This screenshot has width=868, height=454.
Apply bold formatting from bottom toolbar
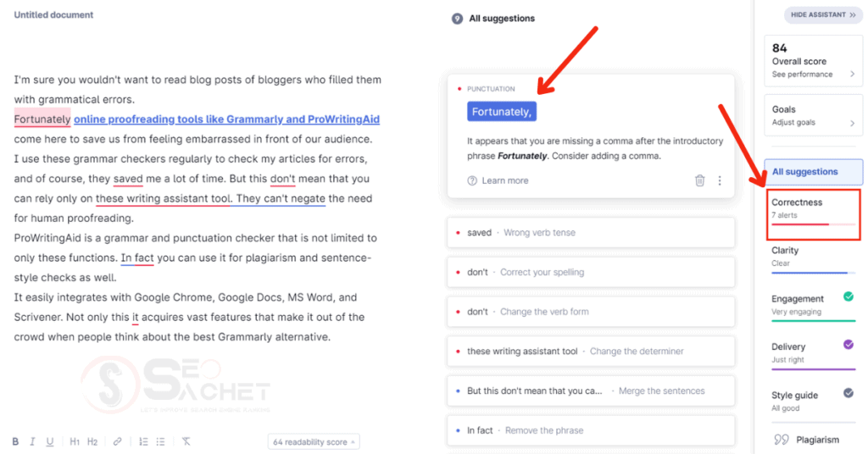point(15,441)
